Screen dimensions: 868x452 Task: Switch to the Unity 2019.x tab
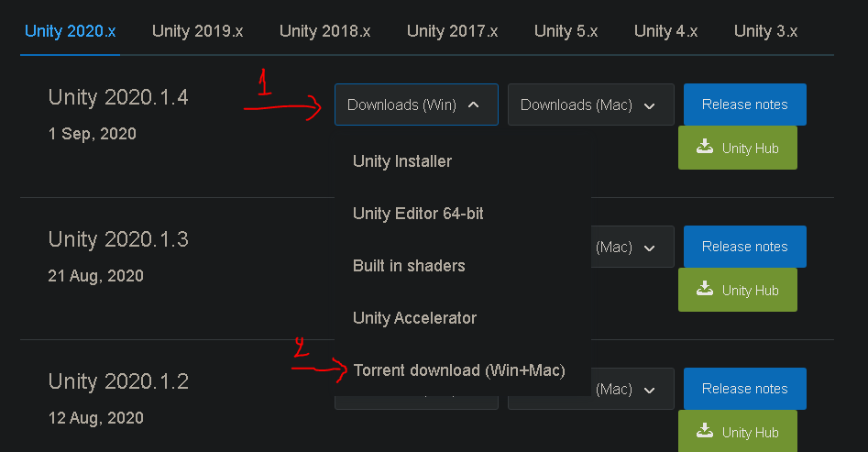pos(197,31)
